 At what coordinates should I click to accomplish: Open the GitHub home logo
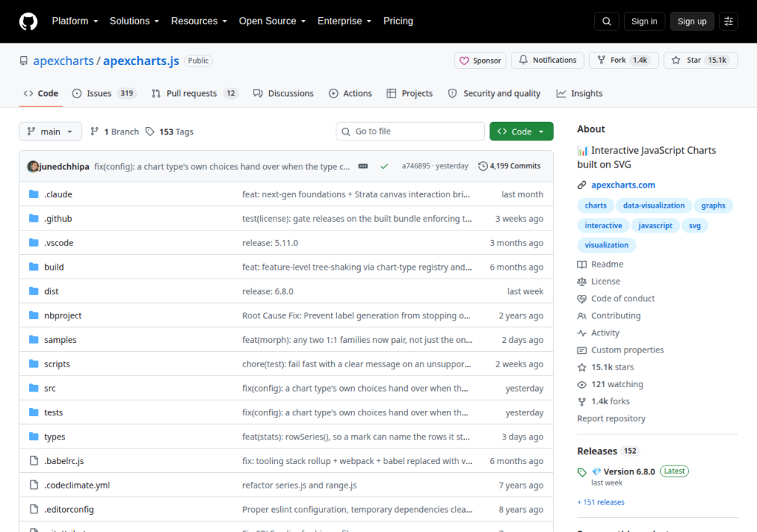coord(28,21)
